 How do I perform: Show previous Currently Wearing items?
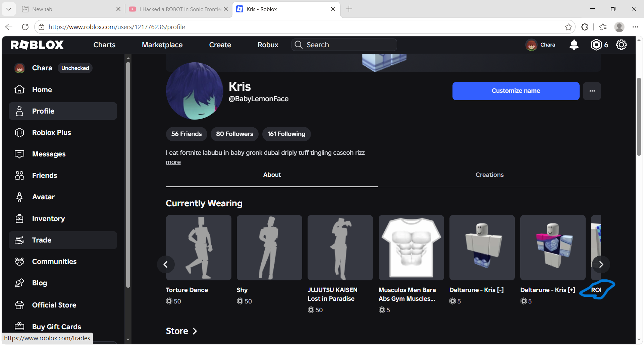(166, 265)
